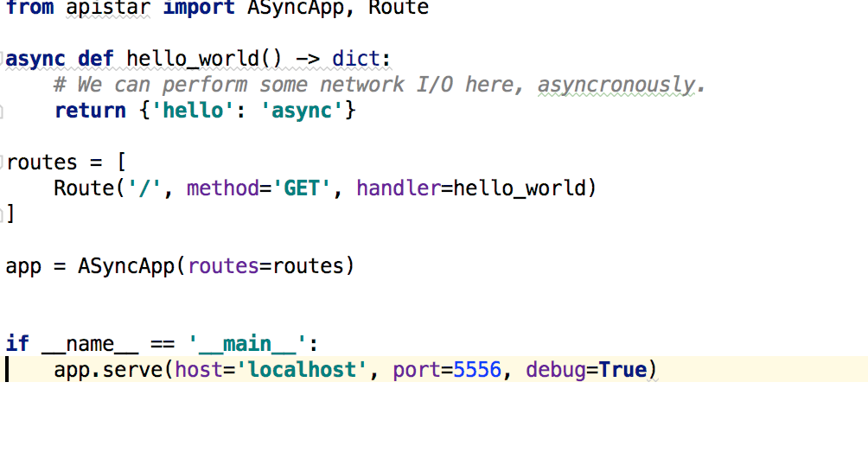Screen dimensions: 868x465
Task: Click the "def" keyword
Action: pyautogui.click(x=96, y=59)
